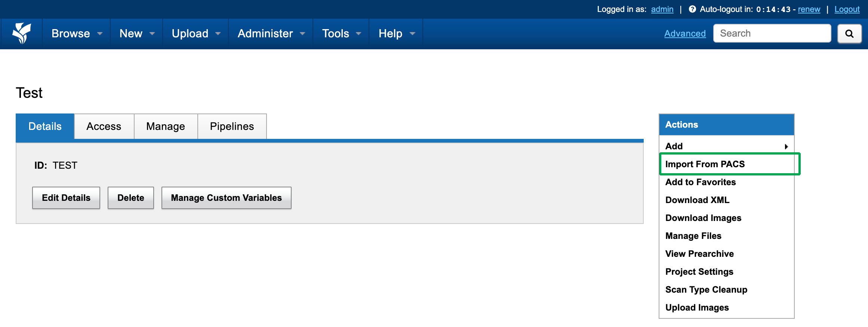
Task: Expand the Tools menu
Action: pyautogui.click(x=341, y=34)
